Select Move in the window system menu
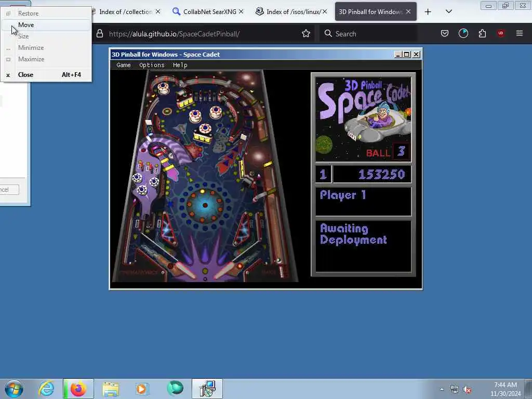 click(x=46, y=25)
